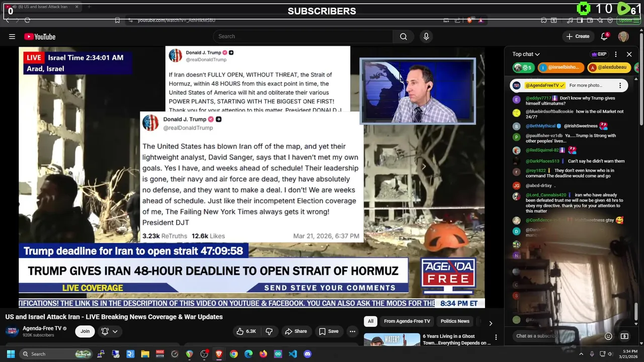Start voice search with microphone icon
Image resolution: width=644 pixels, height=362 pixels.
(426, 36)
